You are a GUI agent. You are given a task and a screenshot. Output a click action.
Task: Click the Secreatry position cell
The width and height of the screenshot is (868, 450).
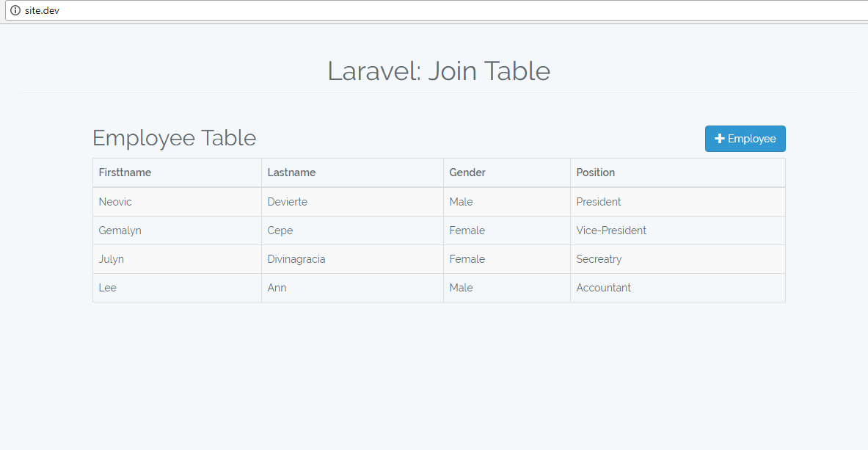tap(678, 259)
